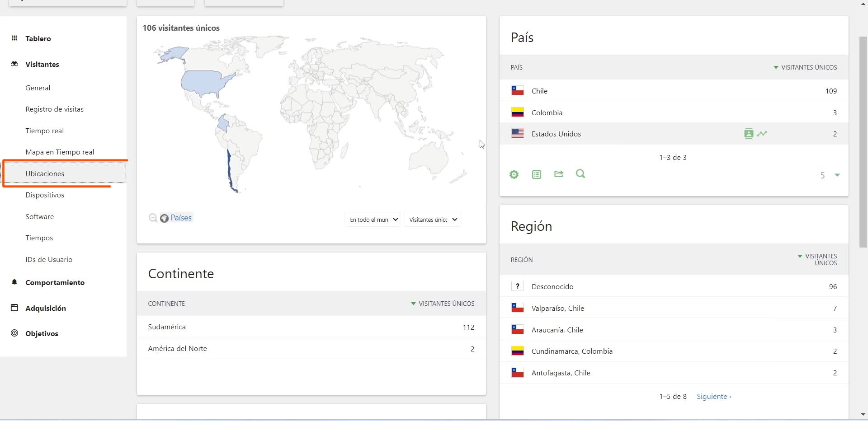Click the table visualization icon under País
Image resolution: width=868 pixels, height=421 pixels.
pos(536,174)
